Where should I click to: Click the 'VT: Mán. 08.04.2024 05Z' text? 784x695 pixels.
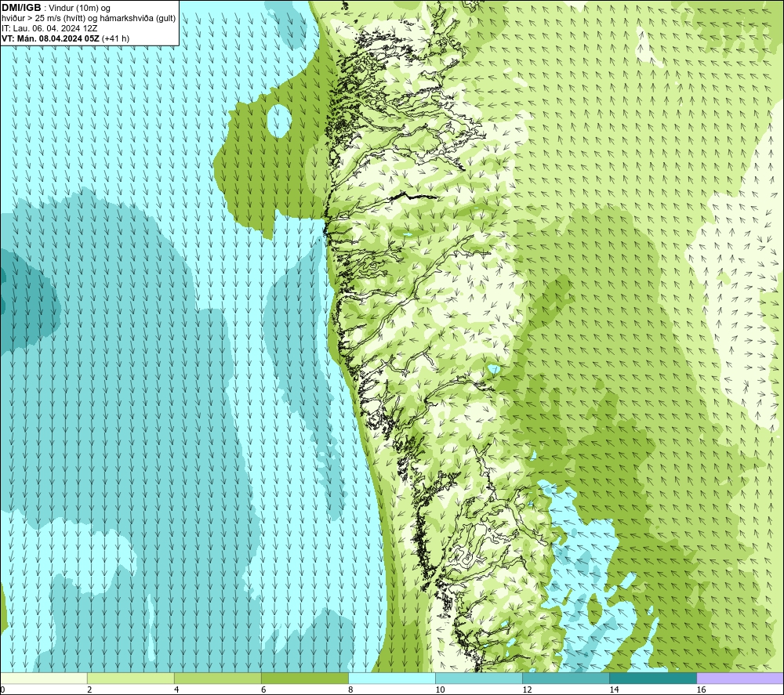(x=50, y=38)
